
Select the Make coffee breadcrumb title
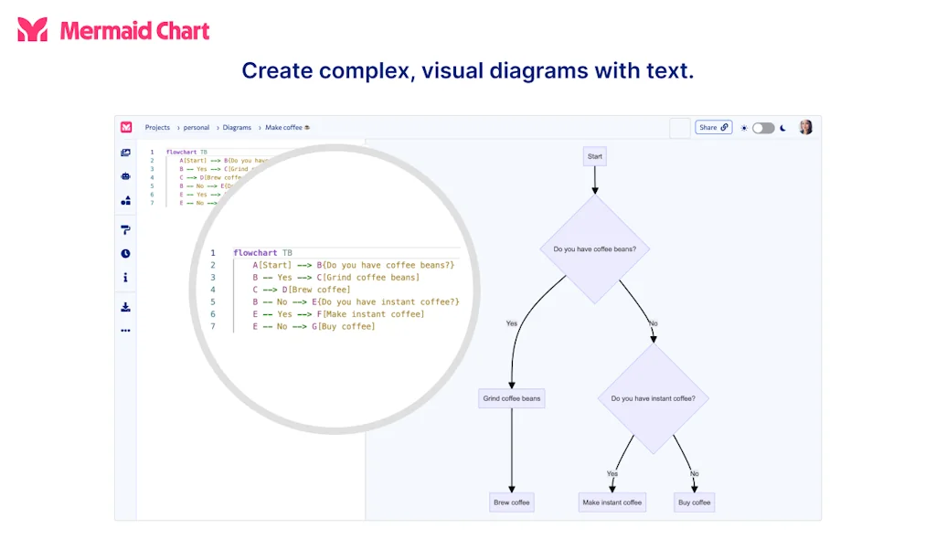287,128
